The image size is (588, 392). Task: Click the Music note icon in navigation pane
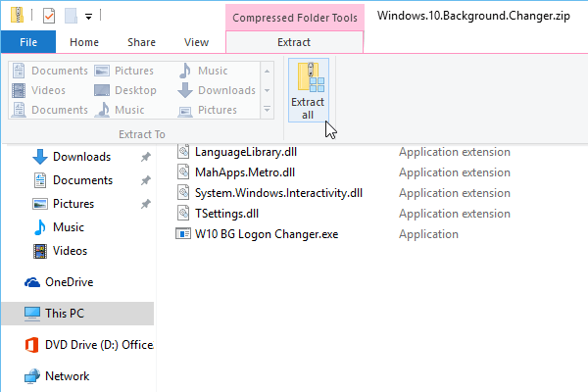tap(40, 227)
